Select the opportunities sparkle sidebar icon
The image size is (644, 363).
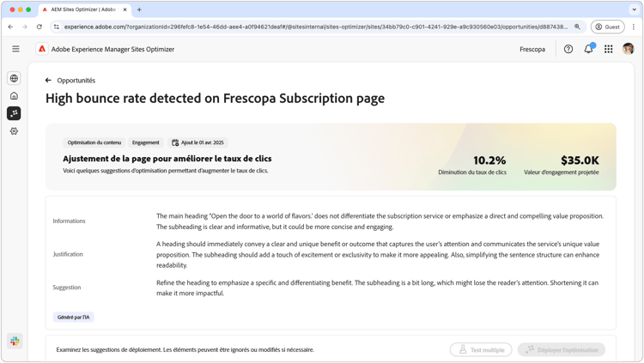[14, 113]
